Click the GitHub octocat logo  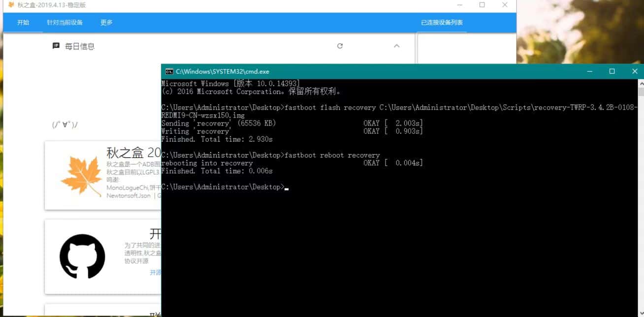82,256
